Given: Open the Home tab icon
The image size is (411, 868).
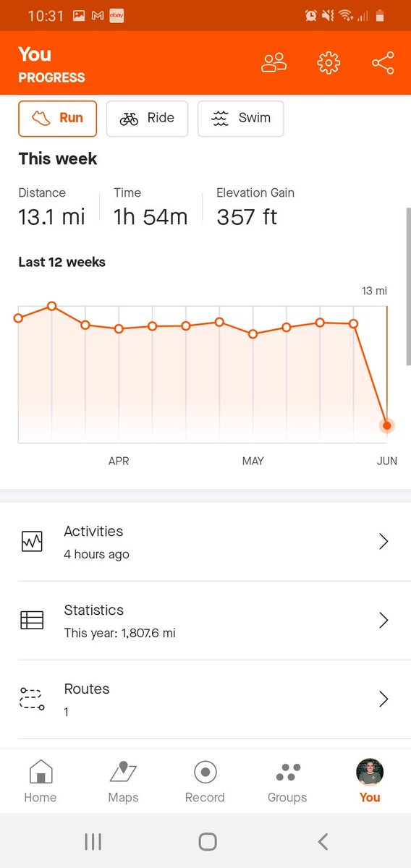Looking at the screenshot, I should (41, 773).
